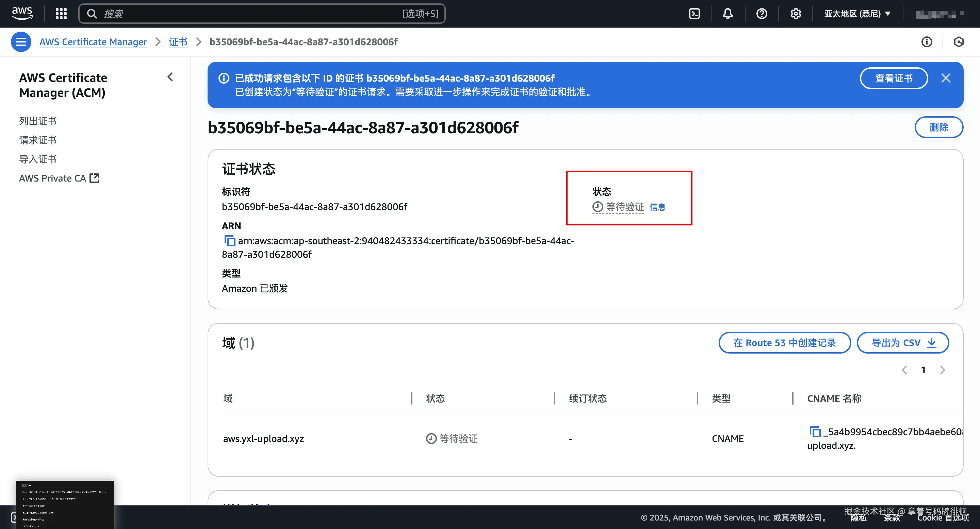Click the 证书 breadcrumb link

(x=178, y=42)
